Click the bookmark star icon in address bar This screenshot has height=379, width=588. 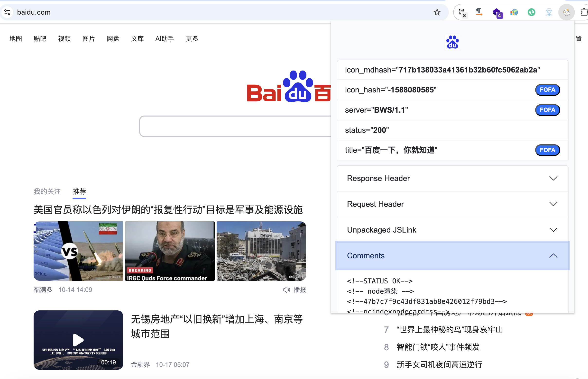click(x=437, y=12)
